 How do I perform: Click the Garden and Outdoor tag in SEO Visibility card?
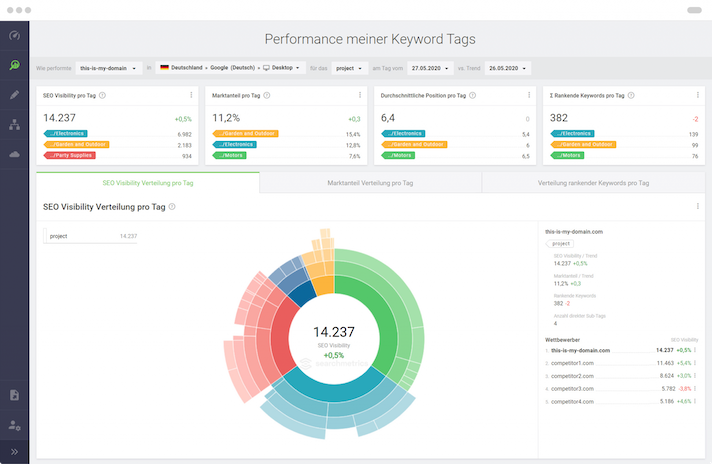76,144
